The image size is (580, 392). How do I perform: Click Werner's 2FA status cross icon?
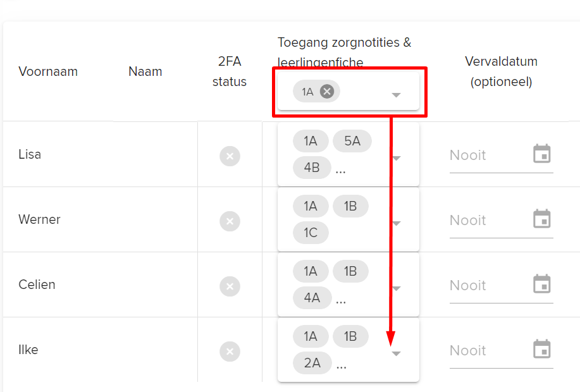pos(230,221)
